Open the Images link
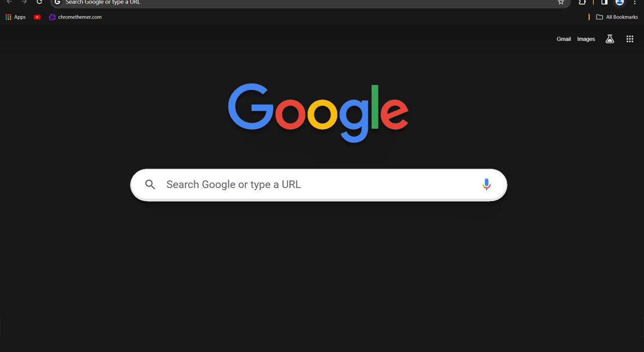Viewport: 644px width, 352px height. pos(586,39)
